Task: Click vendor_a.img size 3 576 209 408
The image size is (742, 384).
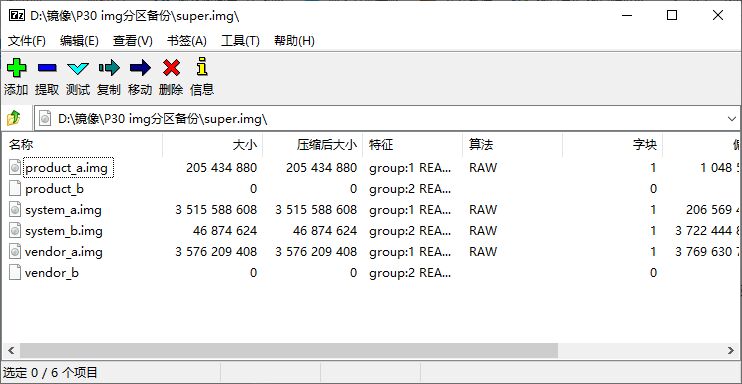Action: 216,252
